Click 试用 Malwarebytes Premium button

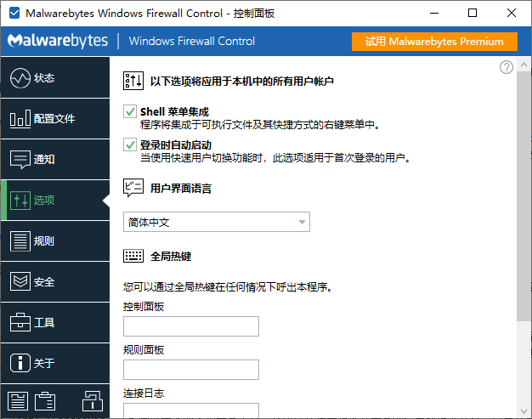pos(434,42)
